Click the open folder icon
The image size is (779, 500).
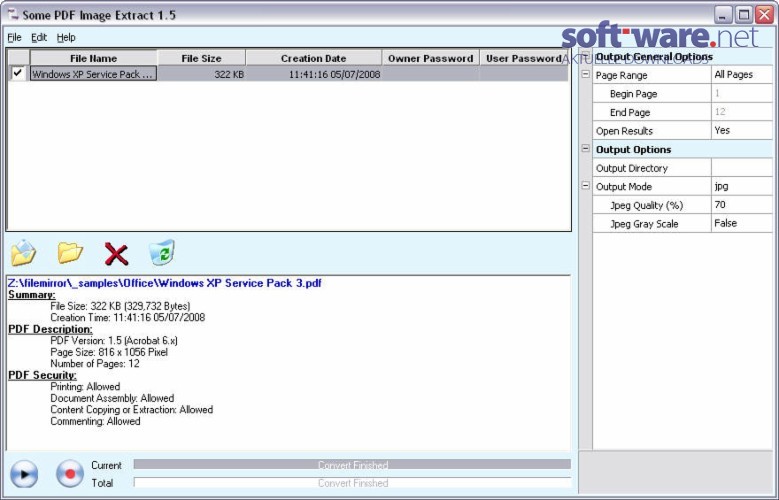click(70, 252)
